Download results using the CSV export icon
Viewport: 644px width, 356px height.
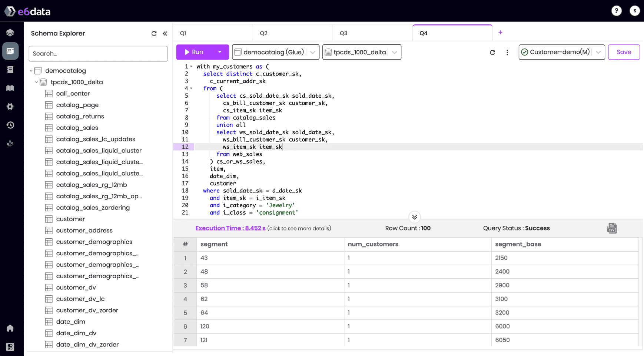click(x=611, y=228)
